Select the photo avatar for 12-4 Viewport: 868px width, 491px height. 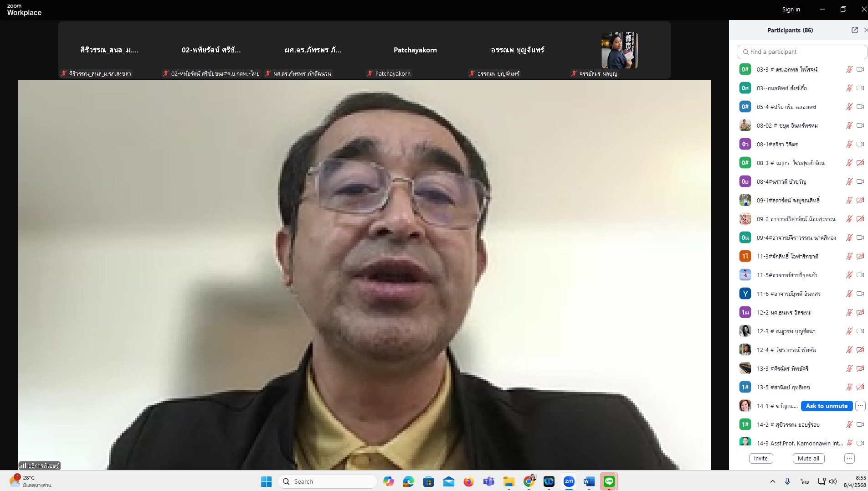tap(745, 350)
